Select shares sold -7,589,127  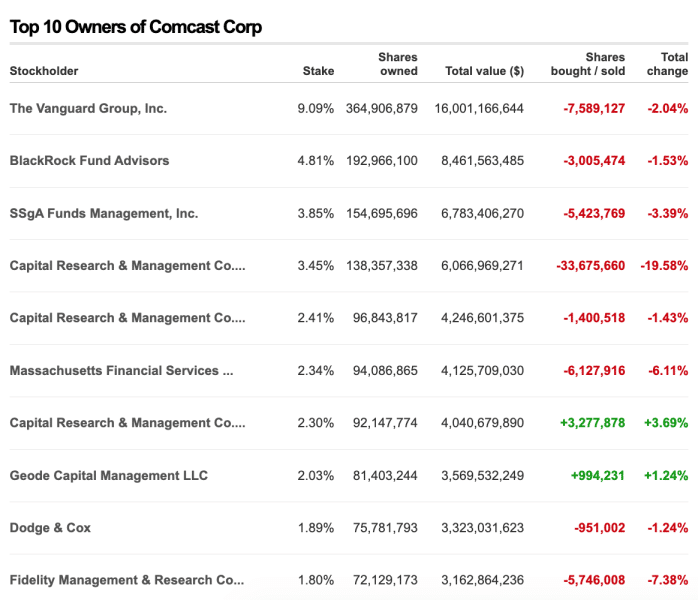point(594,108)
